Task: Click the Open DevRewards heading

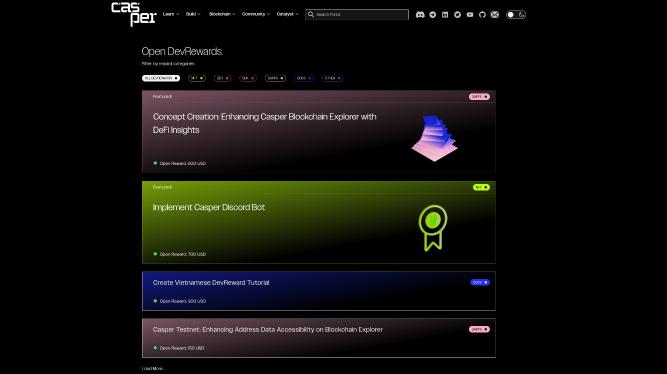Action: click(182, 51)
